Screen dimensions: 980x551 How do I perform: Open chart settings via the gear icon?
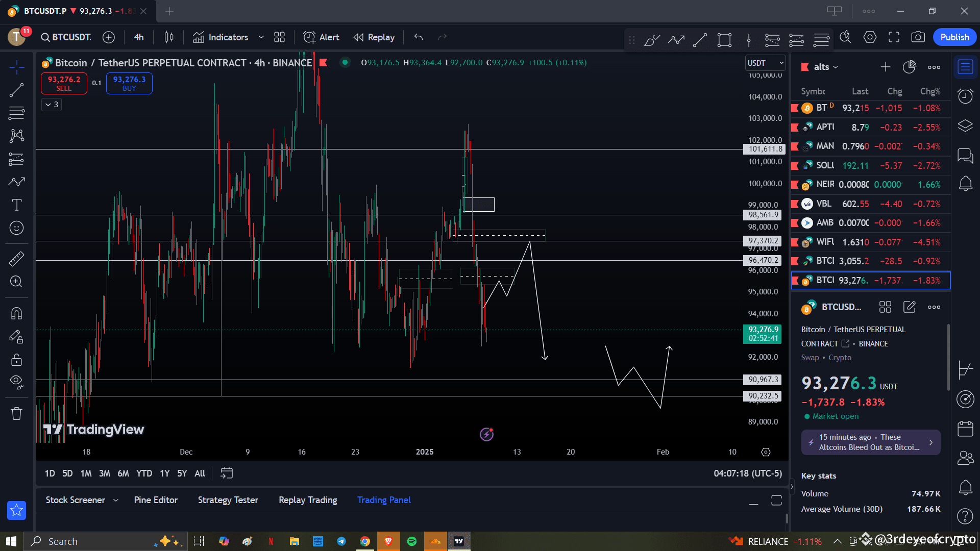tap(870, 37)
